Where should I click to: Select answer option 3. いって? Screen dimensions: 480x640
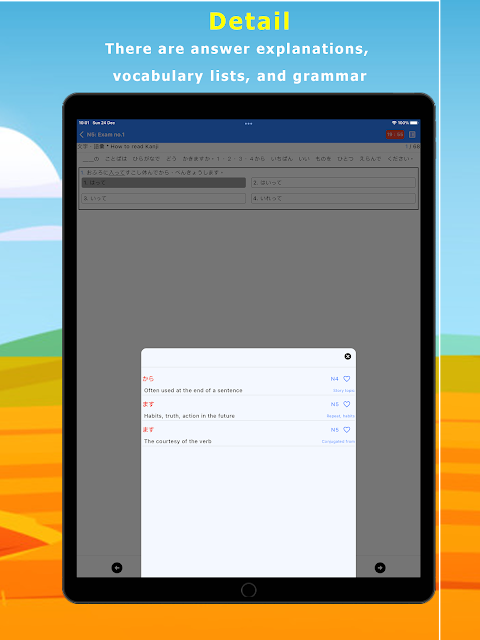pos(164,198)
